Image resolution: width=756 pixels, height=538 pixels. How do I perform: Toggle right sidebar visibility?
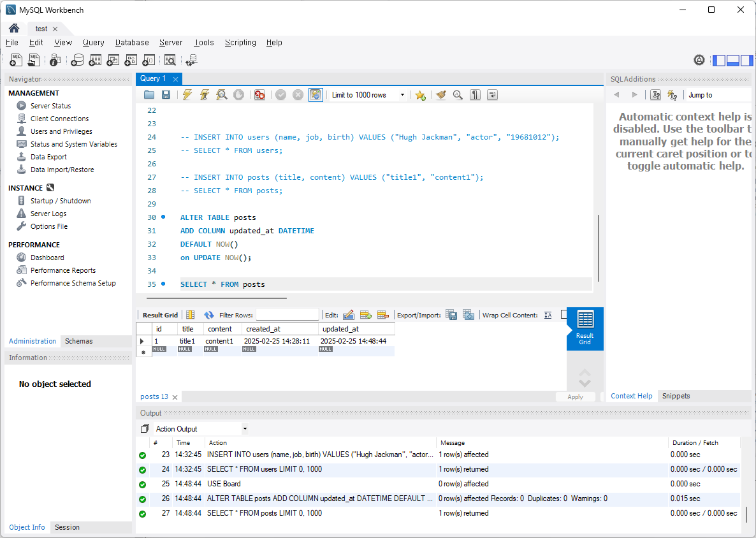click(747, 61)
